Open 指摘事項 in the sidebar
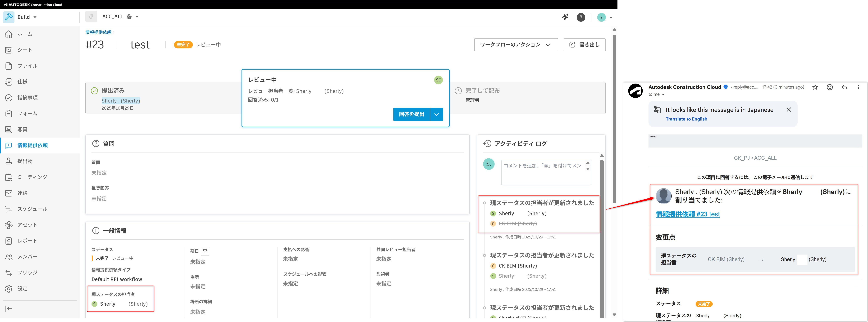The height and width of the screenshot is (322, 868). (x=27, y=98)
